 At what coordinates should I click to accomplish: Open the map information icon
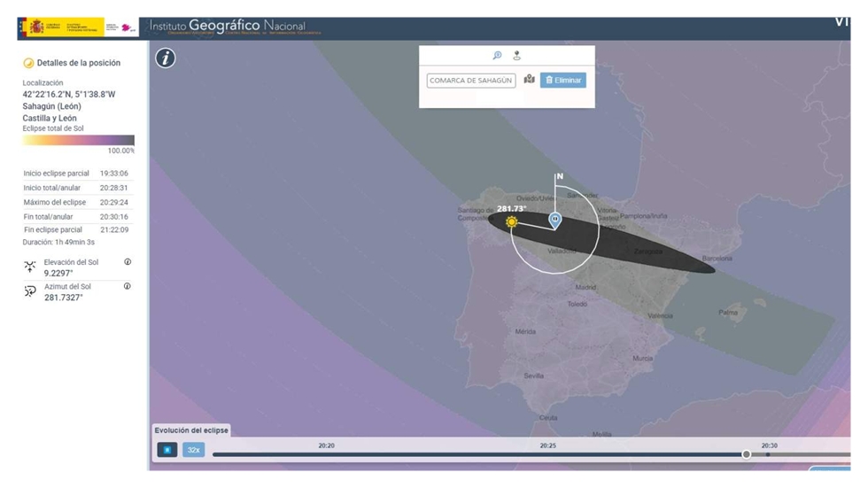point(166,58)
